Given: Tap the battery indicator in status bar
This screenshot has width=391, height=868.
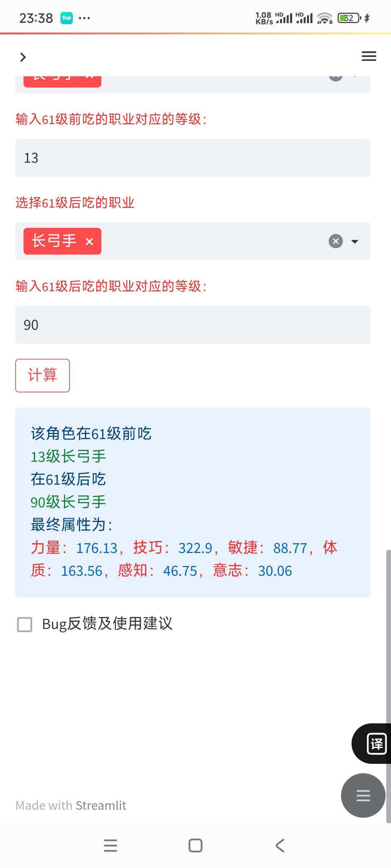Looking at the screenshot, I should (x=349, y=18).
